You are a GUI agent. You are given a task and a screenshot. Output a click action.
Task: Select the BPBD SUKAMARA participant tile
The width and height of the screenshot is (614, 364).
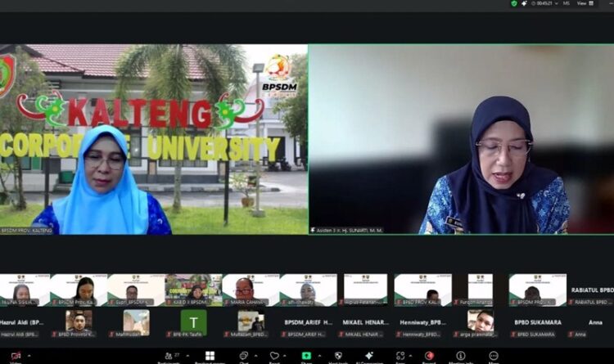tap(538, 323)
